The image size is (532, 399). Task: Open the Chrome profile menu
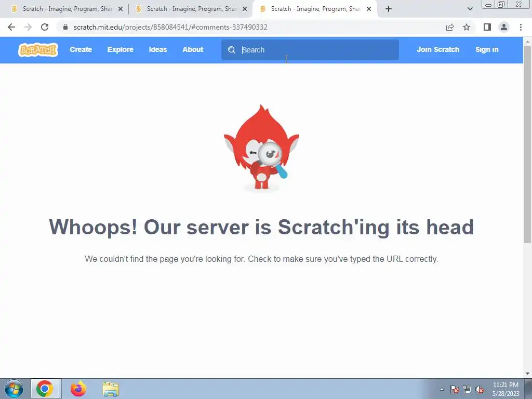504,27
